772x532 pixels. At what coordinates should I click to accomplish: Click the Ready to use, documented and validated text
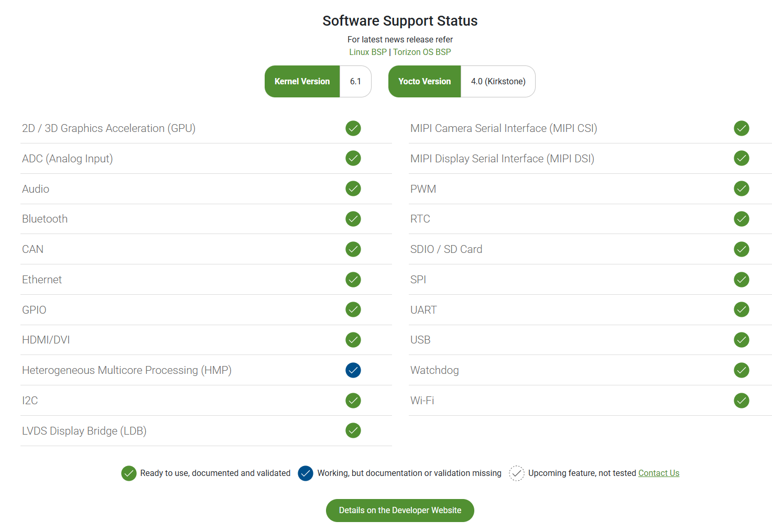click(215, 473)
